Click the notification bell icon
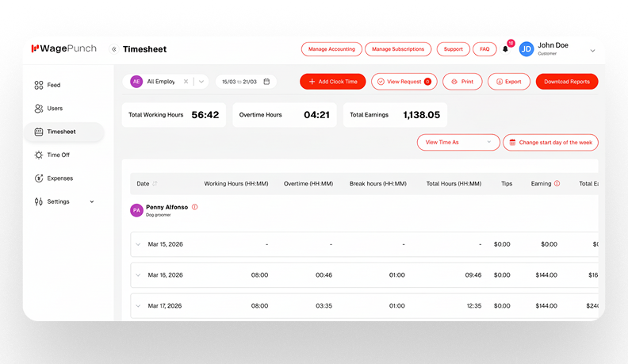The image size is (628, 364). click(x=506, y=49)
